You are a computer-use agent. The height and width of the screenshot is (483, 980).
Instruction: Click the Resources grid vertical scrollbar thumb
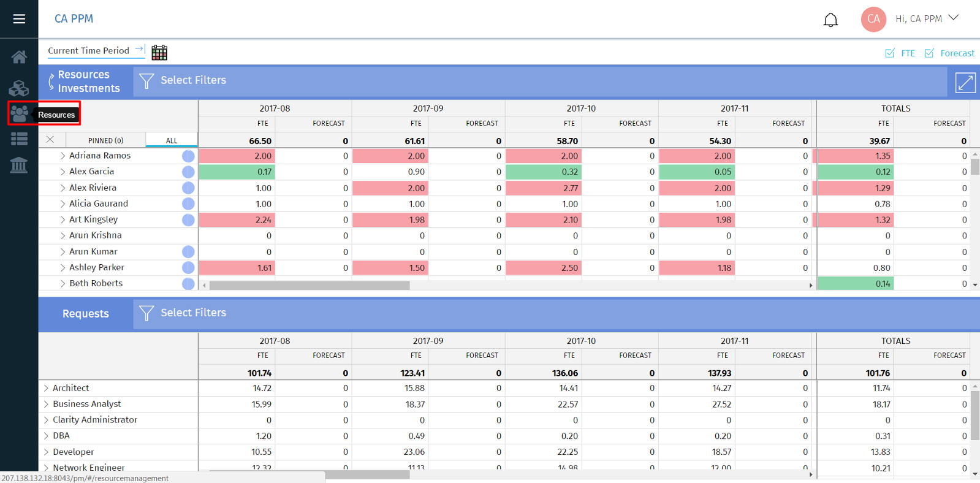coord(974,167)
